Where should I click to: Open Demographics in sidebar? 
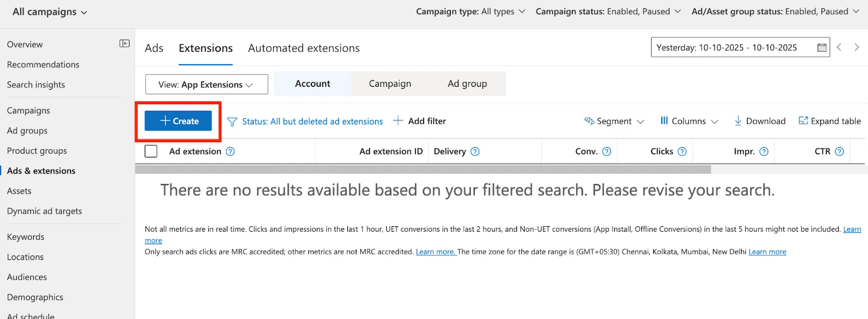[x=35, y=297]
